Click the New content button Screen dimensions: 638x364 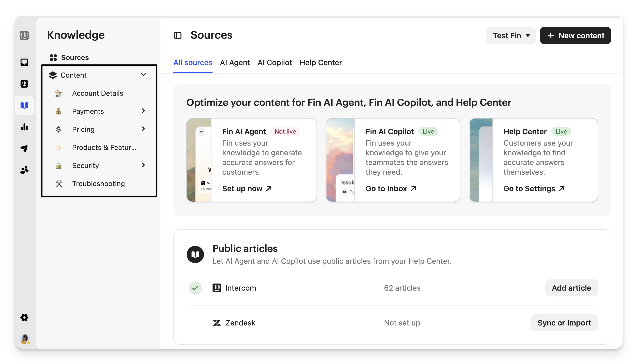click(575, 35)
